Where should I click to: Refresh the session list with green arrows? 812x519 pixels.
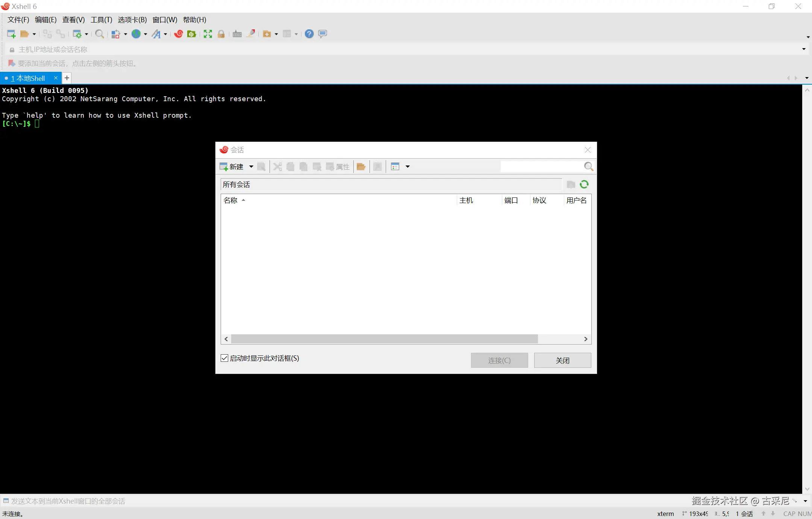coord(584,184)
